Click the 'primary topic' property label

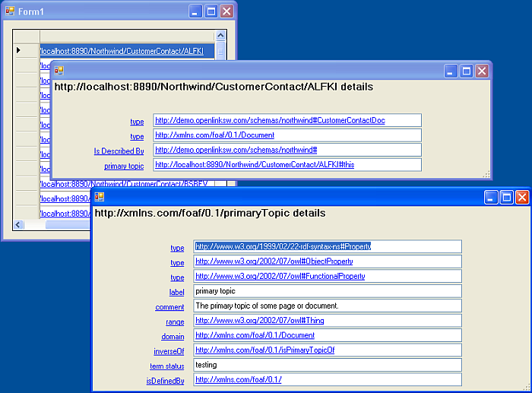(124, 166)
